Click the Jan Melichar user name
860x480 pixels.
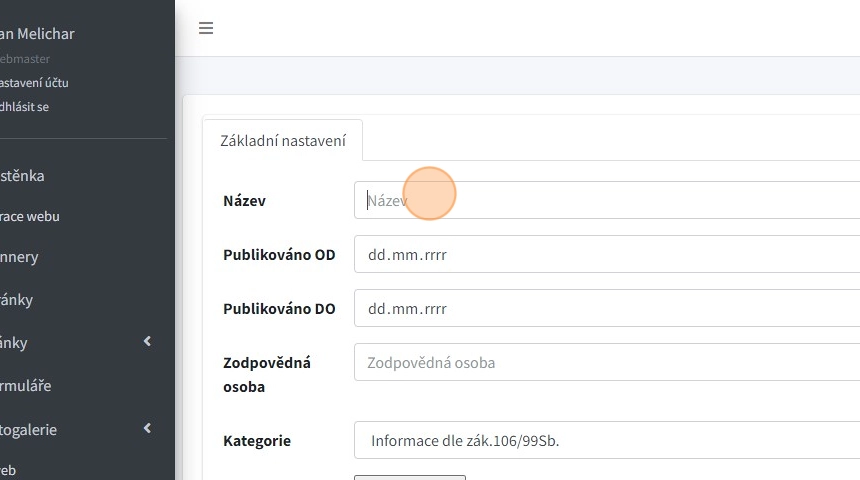point(38,34)
